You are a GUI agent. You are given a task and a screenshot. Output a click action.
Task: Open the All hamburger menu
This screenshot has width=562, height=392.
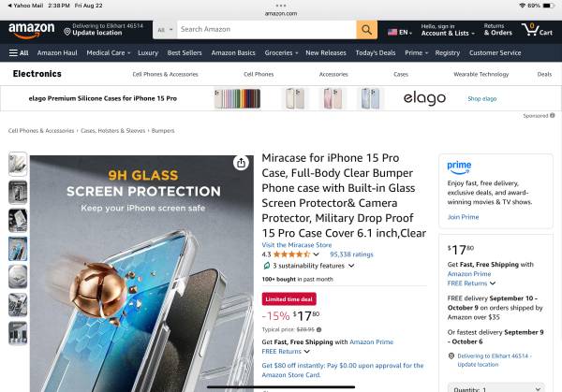pyautogui.click(x=19, y=53)
